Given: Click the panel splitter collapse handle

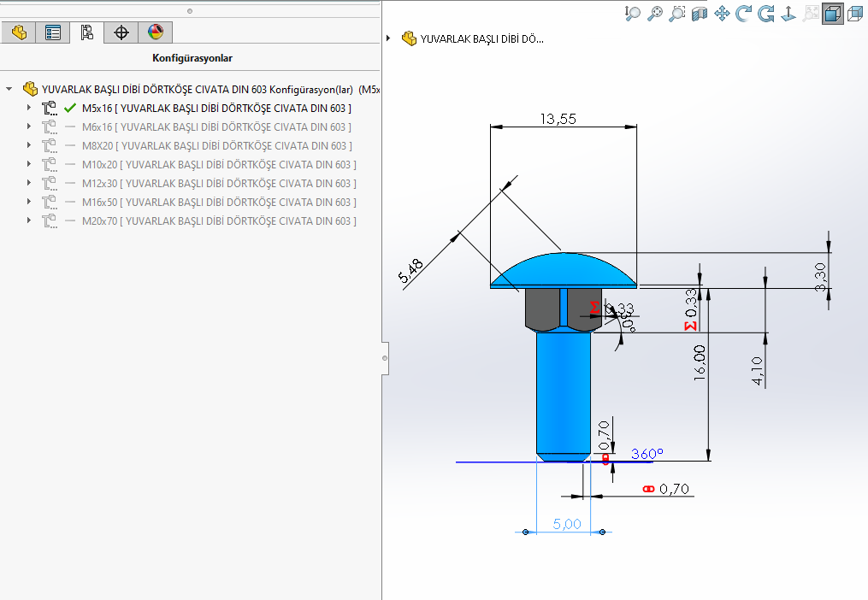Looking at the screenshot, I should click(x=385, y=357).
